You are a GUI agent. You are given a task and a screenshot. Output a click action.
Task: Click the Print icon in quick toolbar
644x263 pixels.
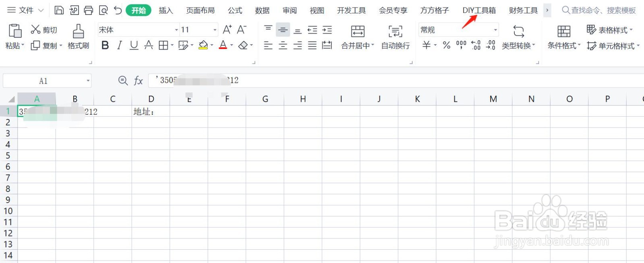(89, 10)
